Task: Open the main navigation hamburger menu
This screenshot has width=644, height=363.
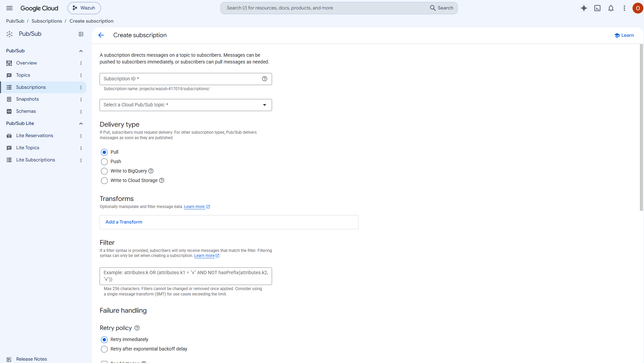Action: coord(9,8)
